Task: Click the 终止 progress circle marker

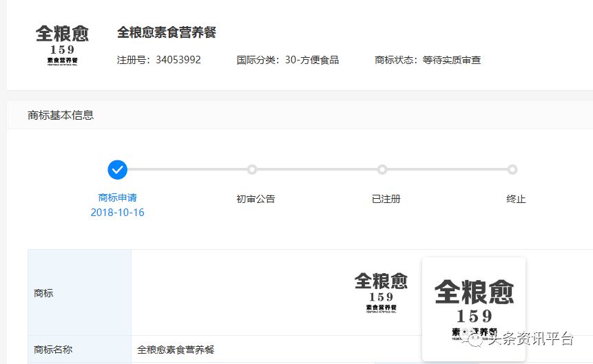Action: (x=512, y=169)
